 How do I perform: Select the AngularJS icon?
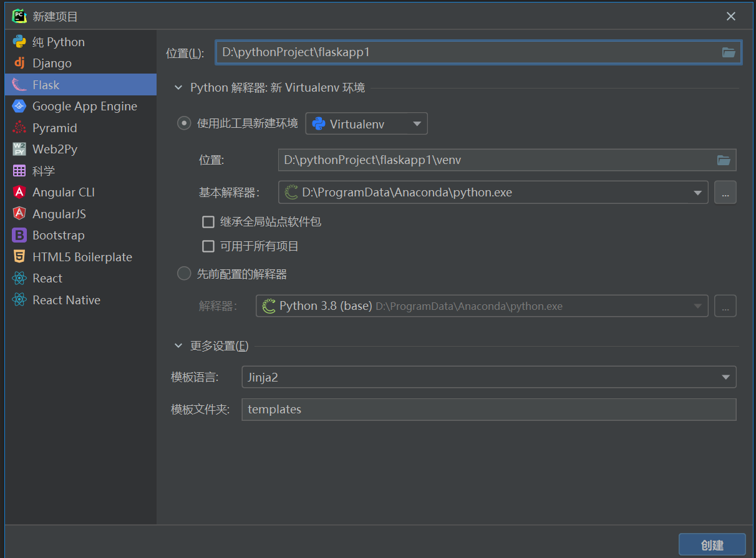(19, 214)
